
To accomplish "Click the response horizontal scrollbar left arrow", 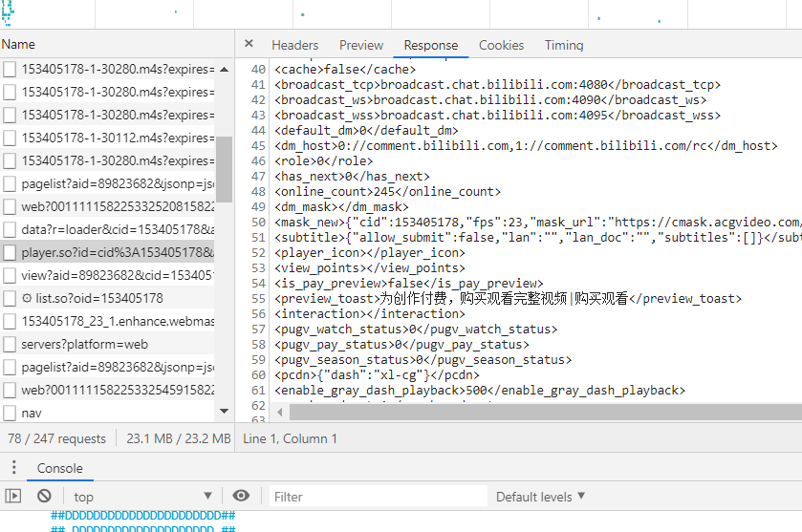I will [x=280, y=412].
